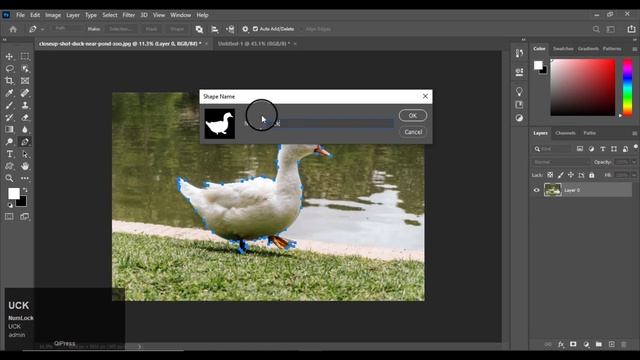Select the Hand tool
This screenshot has width=640, height=360.
click(x=25, y=166)
